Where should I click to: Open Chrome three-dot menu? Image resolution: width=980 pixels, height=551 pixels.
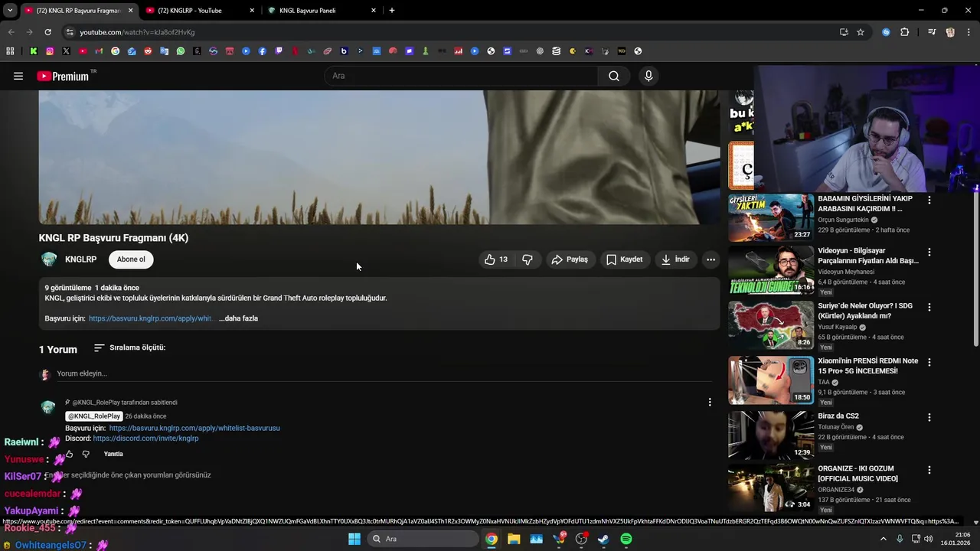[969, 32]
